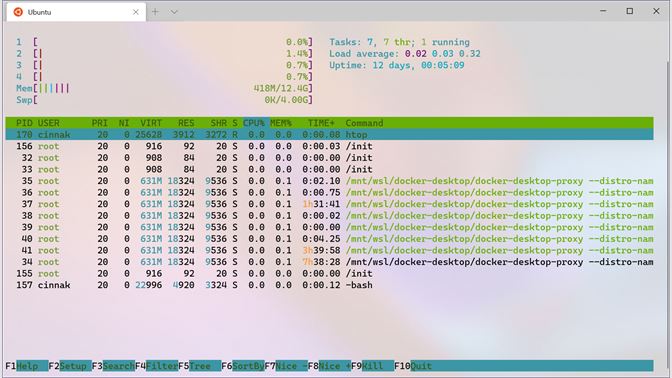
Task: Click the CPU 3 usage meter
Action: coord(165,65)
